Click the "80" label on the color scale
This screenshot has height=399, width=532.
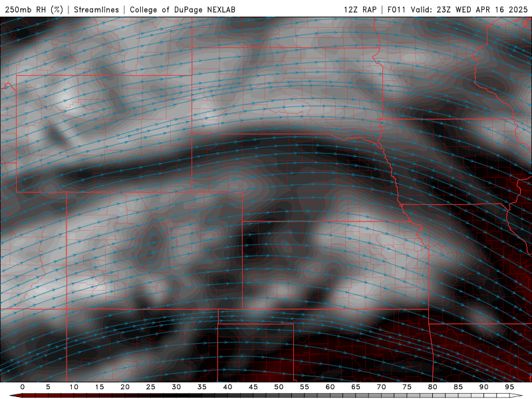click(x=432, y=387)
